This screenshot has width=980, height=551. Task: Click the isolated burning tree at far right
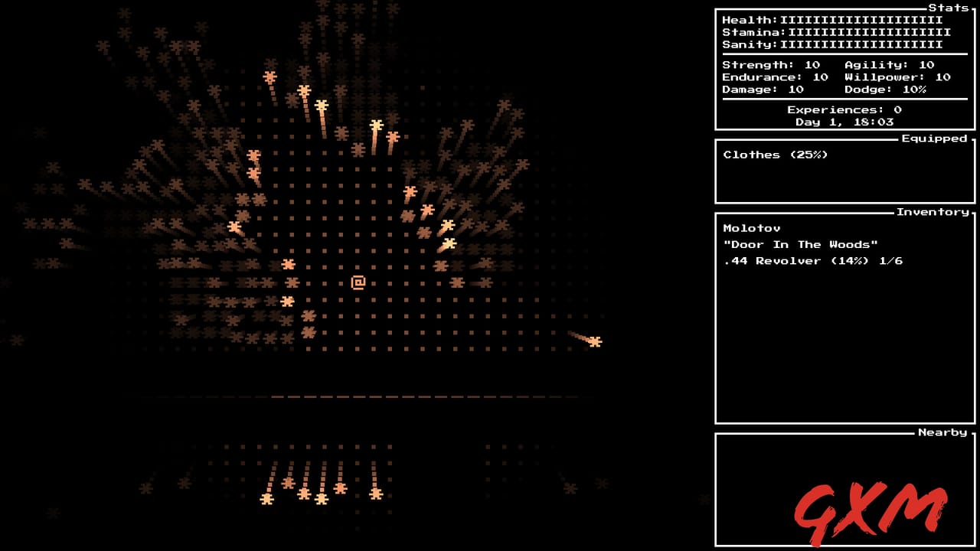click(x=594, y=341)
